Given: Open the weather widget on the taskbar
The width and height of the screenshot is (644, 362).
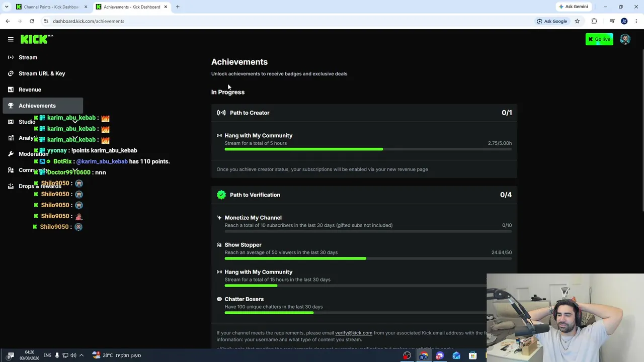Looking at the screenshot, I should pyautogui.click(x=116, y=355).
